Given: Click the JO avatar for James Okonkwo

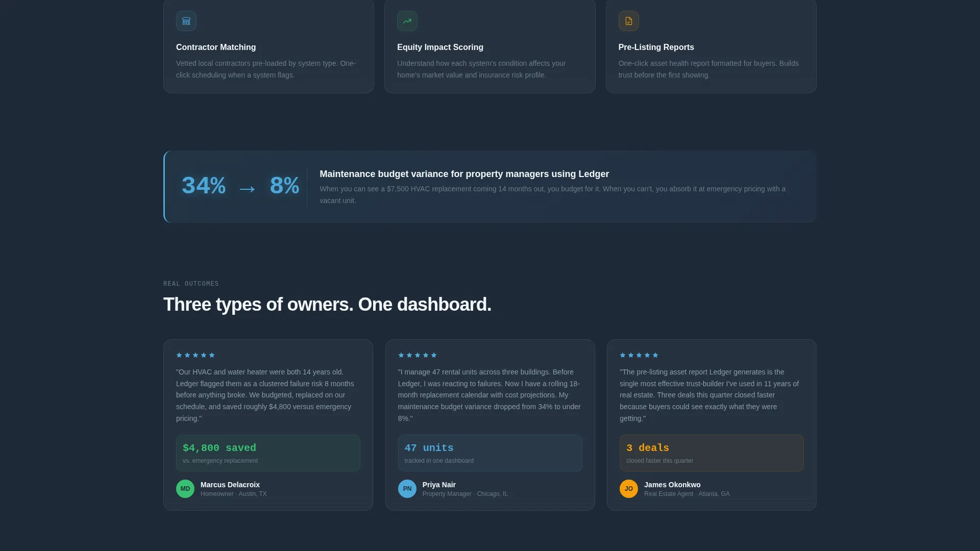Looking at the screenshot, I should [629, 489].
